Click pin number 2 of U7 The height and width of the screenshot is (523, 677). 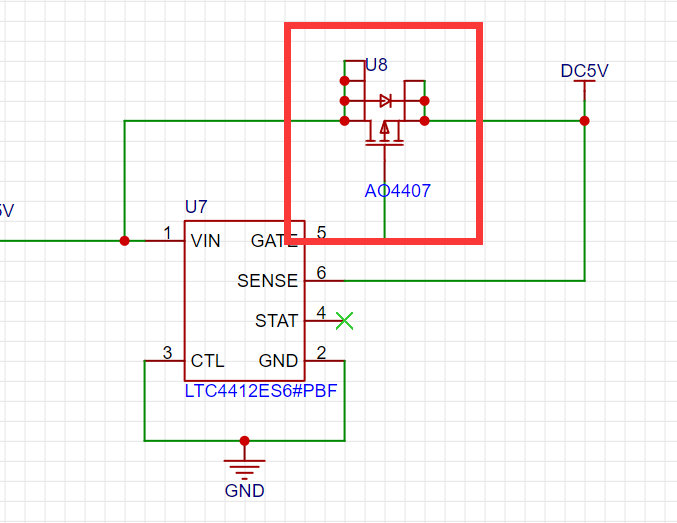[x=321, y=353]
